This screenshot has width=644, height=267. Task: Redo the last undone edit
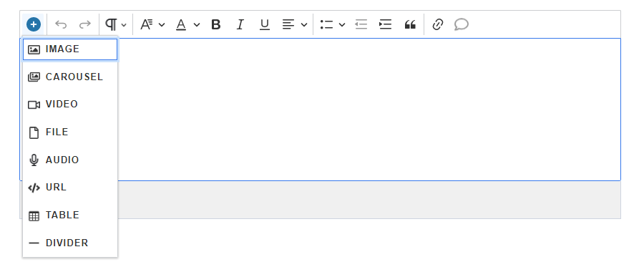[x=84, y=24]
